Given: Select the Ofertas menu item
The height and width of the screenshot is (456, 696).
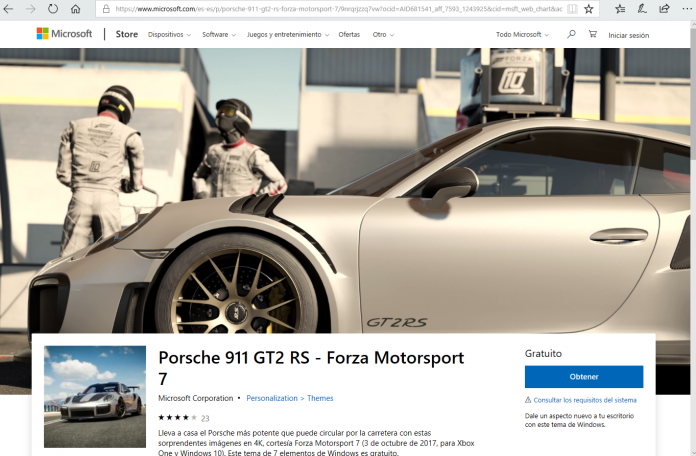Looking at the screenshot, I should (349, 34).
